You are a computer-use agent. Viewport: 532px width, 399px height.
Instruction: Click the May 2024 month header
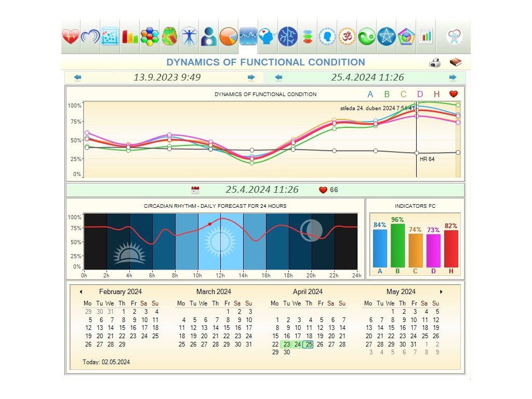pyautogui.click(x=401, y=291)
